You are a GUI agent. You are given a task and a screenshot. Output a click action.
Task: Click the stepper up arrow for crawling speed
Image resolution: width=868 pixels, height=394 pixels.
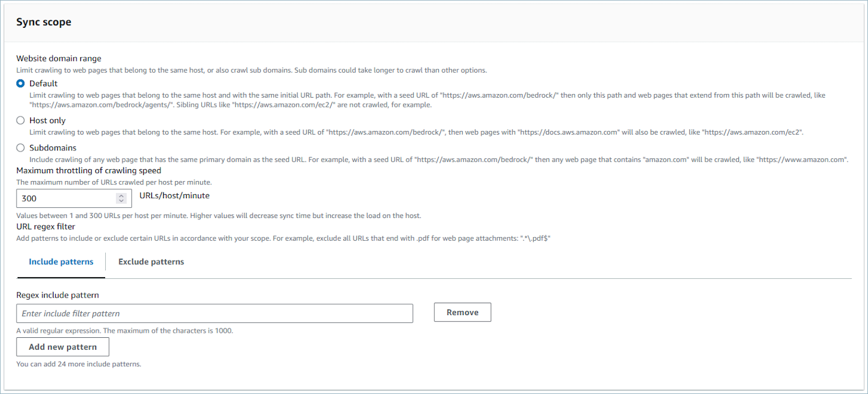121,196
